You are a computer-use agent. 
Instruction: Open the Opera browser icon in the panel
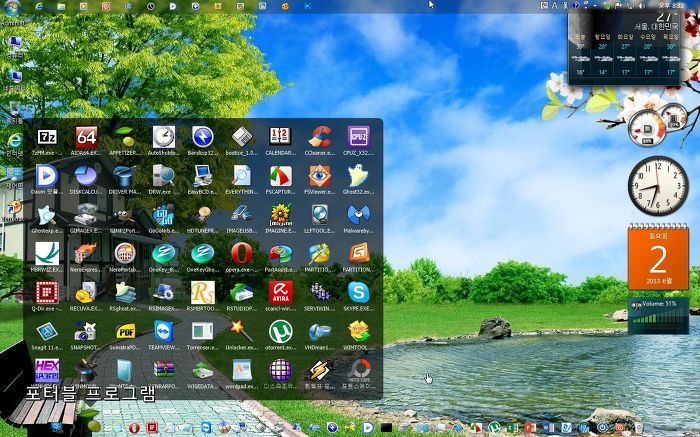[x=242, y=254]
